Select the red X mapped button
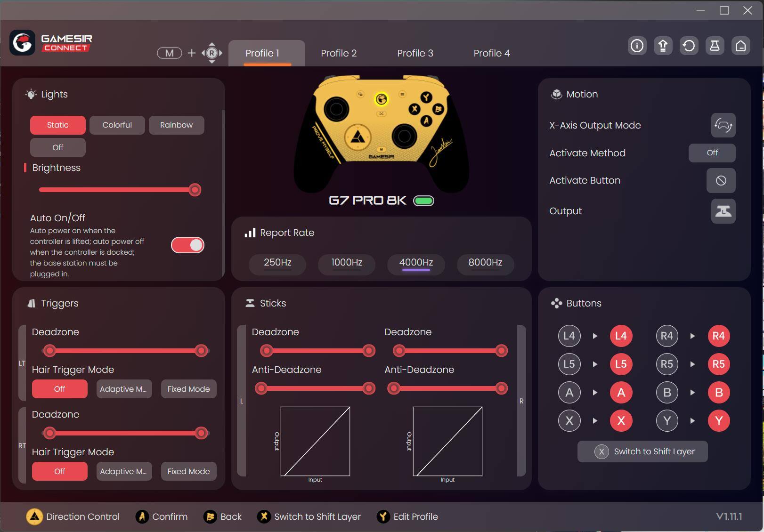This screenshot has width=764, height=532. pos(621,421)
